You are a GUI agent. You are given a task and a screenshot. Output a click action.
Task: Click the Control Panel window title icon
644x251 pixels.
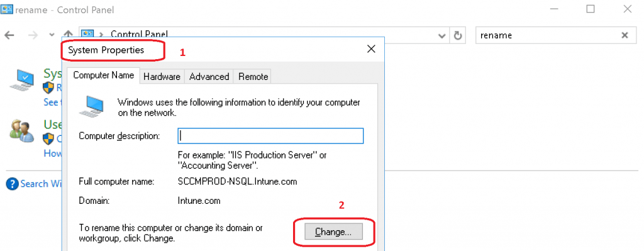click(7, 9)
